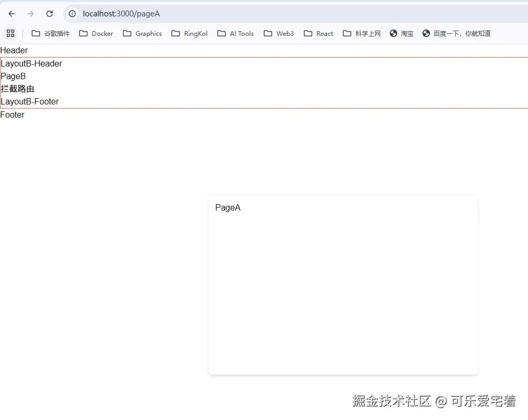Click the site info icon in address bar

pos(72,14)
